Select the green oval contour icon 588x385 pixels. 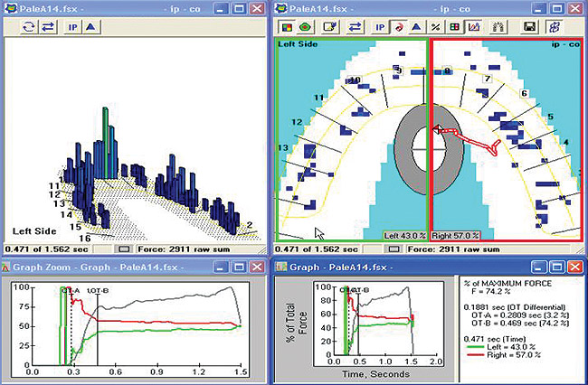(305, 26)
